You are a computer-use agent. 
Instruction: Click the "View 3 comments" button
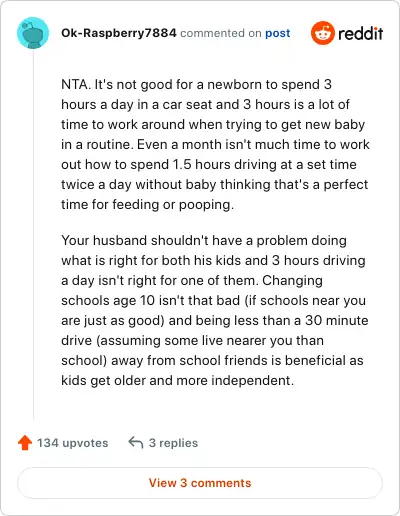pyautogui.click(x=200, y=483)
